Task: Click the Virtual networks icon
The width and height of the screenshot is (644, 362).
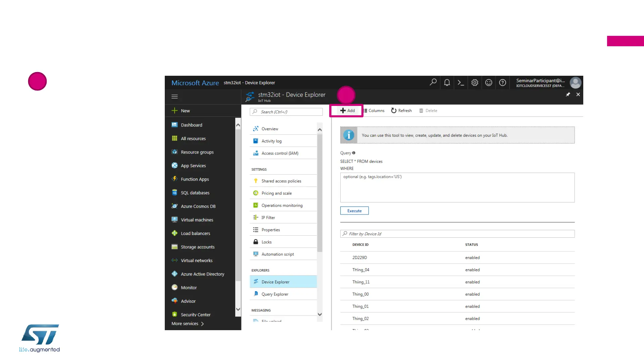Action: pyautogui.click(x=175, y=260)
